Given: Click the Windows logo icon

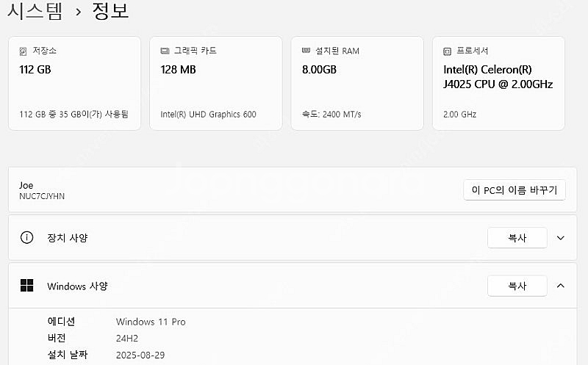Looking at the screenshot, I should pyautogui.click(x=27, y=286).
